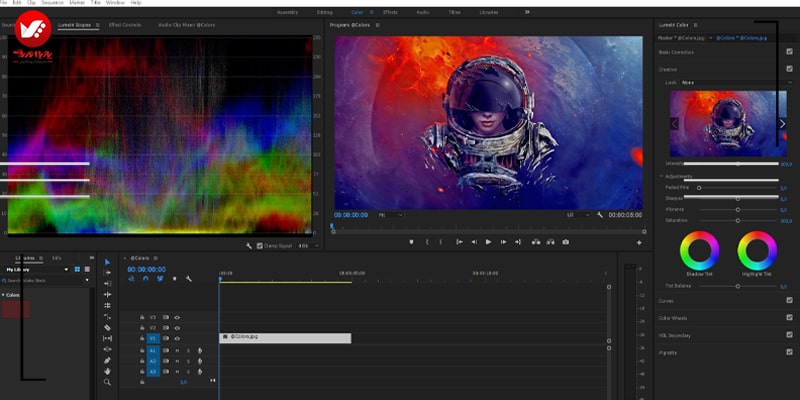Image resolution: width=800 pixels, height=400 pixels.
Task: Click the nest-sequence toggle icon in timeline
Action: point(132,279)
